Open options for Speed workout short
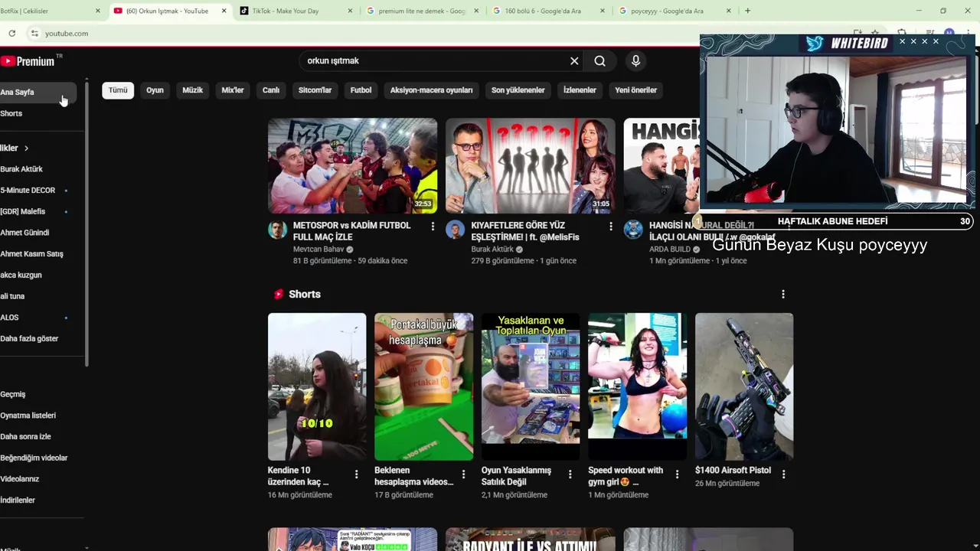 click(x=677, y=474)
